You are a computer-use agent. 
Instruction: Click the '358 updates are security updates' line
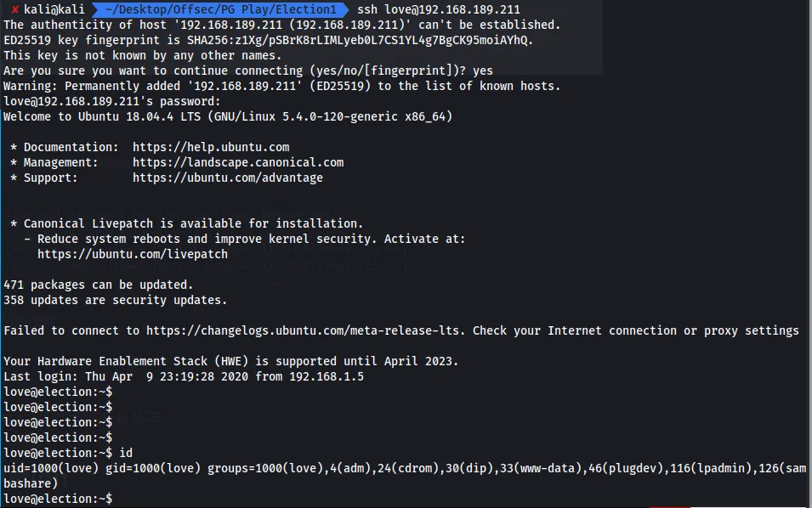pos(115,300)
